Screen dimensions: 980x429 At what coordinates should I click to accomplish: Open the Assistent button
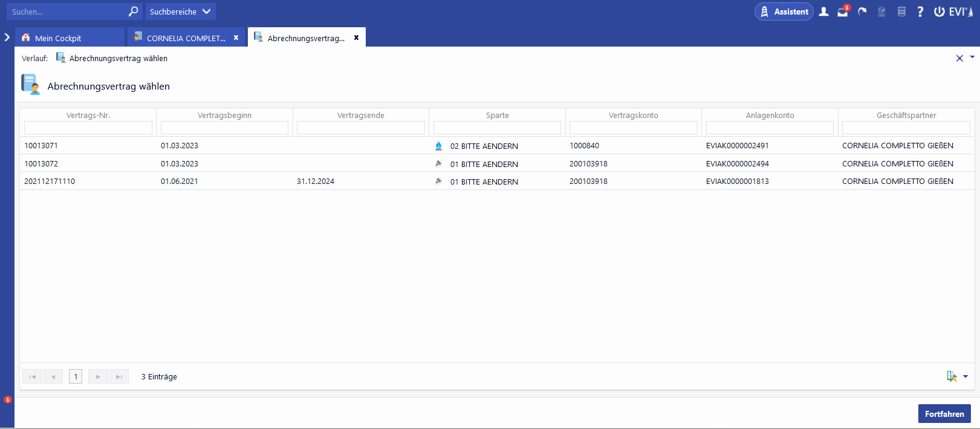point(784,11)
